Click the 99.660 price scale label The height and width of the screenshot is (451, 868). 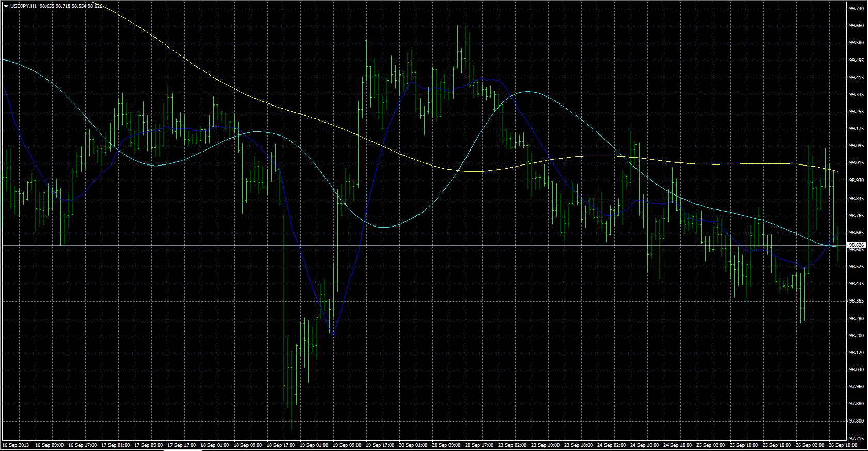[856, 26]
